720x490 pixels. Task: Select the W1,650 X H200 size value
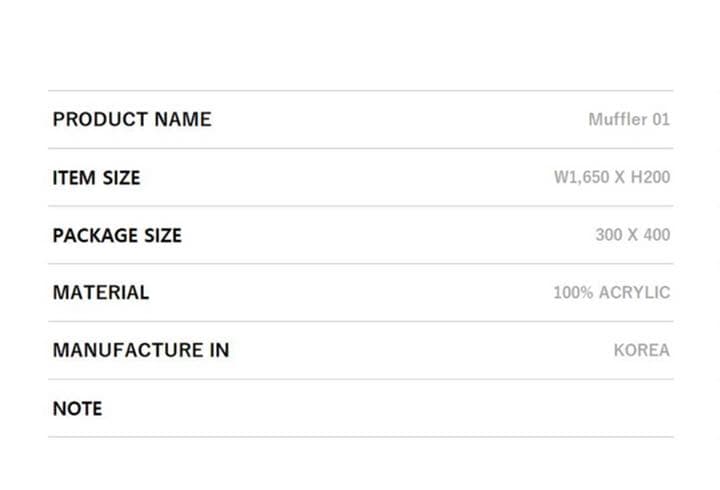(x=612, y=178)
